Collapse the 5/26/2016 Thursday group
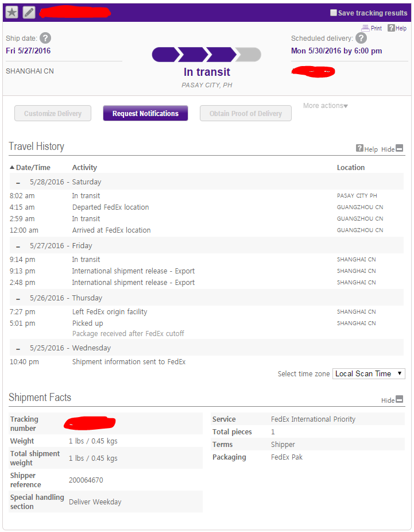 coord(18,298)
